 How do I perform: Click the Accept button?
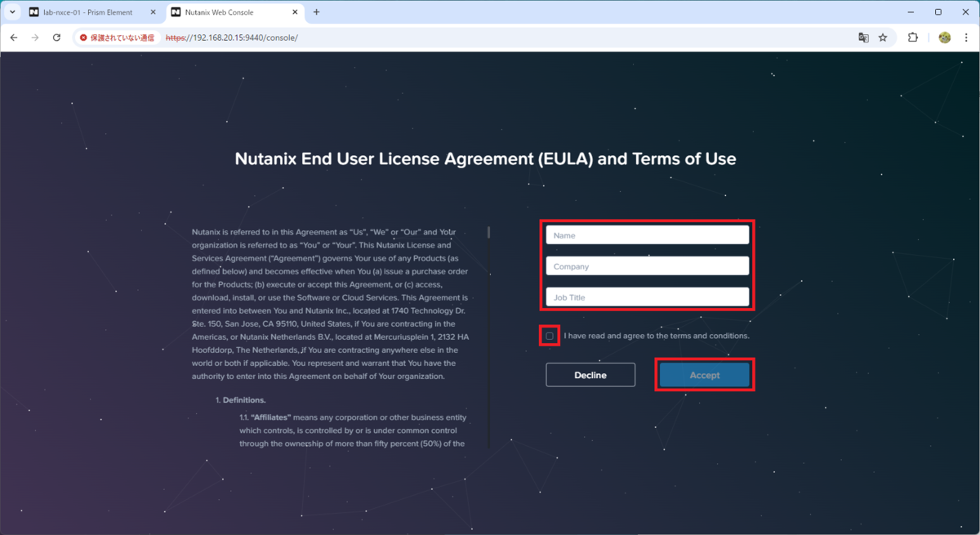click(705, 375)
